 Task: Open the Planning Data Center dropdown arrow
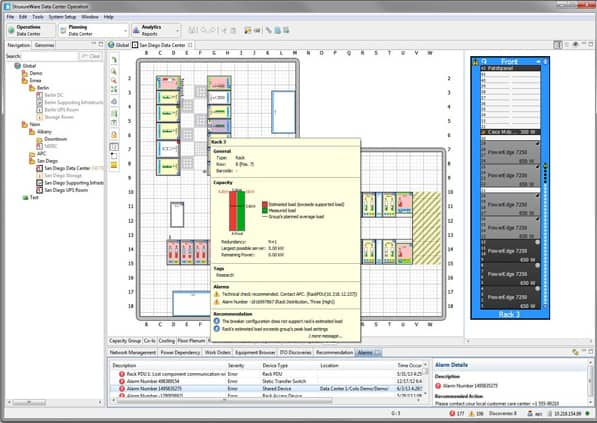coord(125,31)
